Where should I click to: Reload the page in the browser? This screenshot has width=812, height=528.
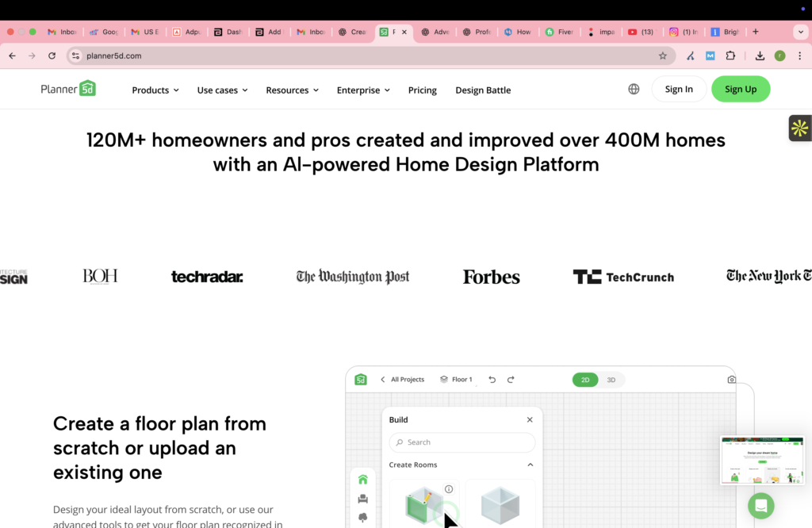tap(52, 56)
